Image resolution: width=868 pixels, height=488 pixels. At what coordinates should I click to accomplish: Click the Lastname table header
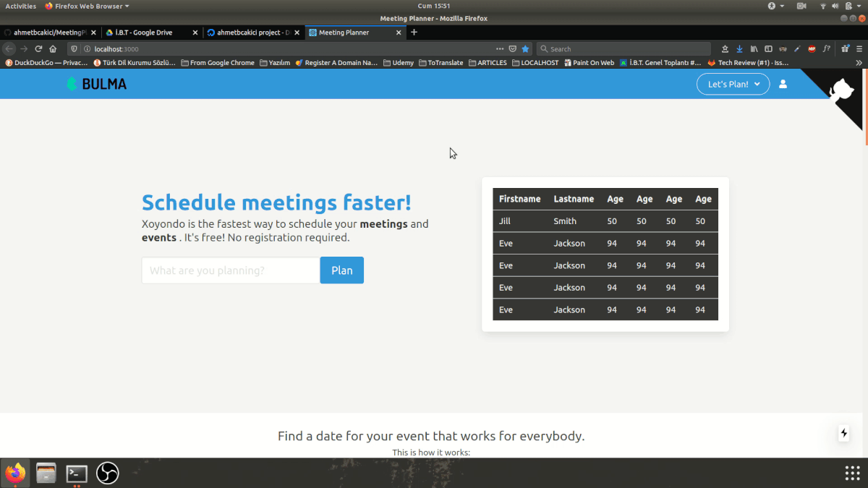coord(574,199)
